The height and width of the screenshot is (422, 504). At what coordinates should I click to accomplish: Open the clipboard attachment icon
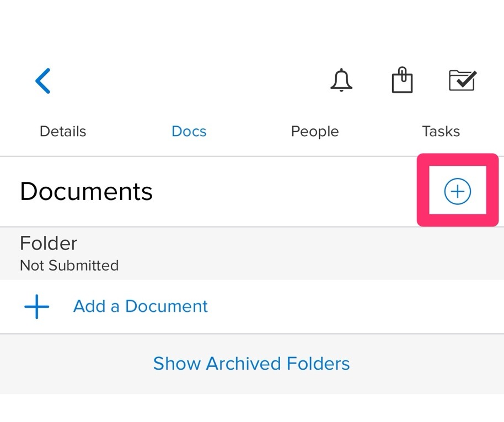[402, 80]
